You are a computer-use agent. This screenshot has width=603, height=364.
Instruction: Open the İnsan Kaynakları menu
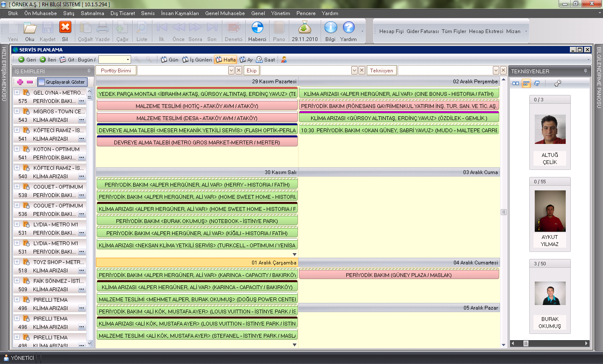click(x=180, y=13)
